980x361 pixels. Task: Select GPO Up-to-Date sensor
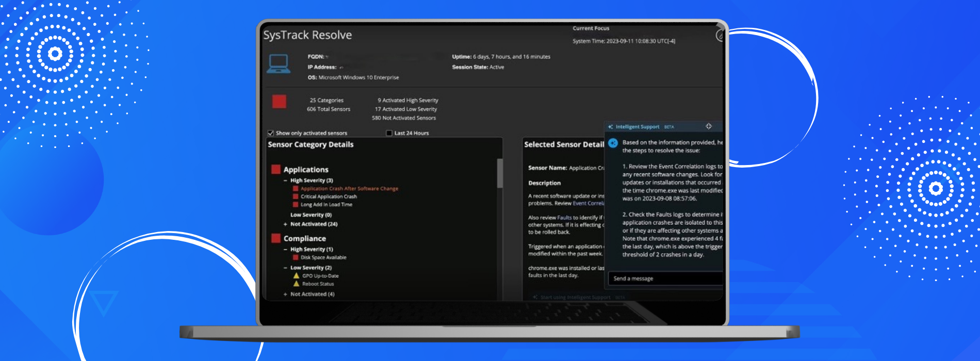(x=320, y=276)
